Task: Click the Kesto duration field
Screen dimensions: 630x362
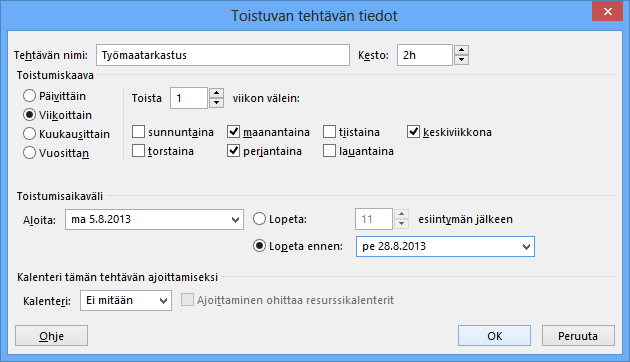Action: [425, 55]
